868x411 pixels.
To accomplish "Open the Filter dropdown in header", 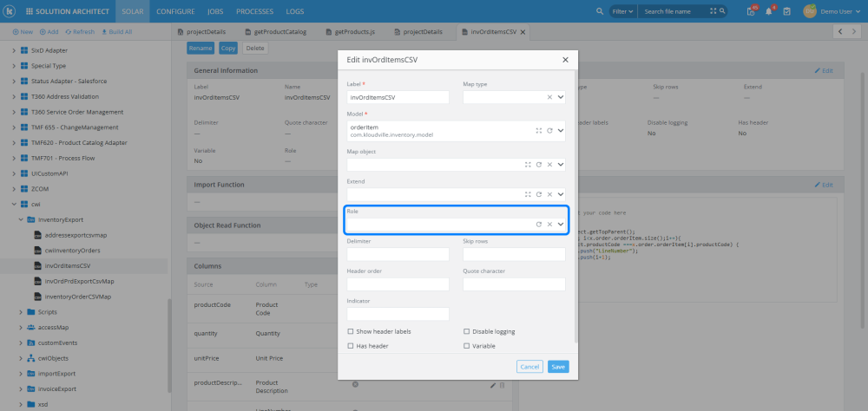I will (x=623, y=11).
